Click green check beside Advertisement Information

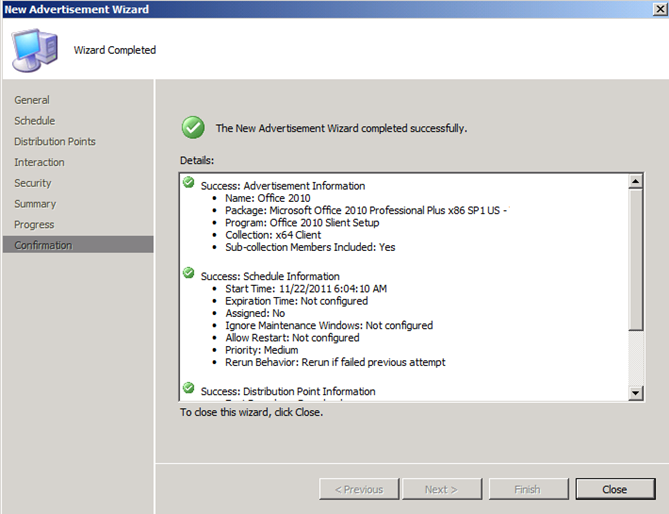point(189,183)
